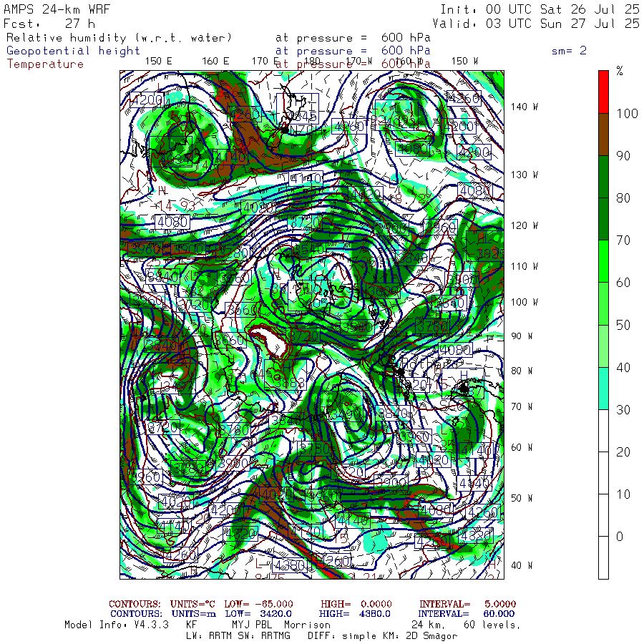Click the 'Rothera' station label on the map
The width and height of the screenshot is (644, 644).
tap(426, 364)
